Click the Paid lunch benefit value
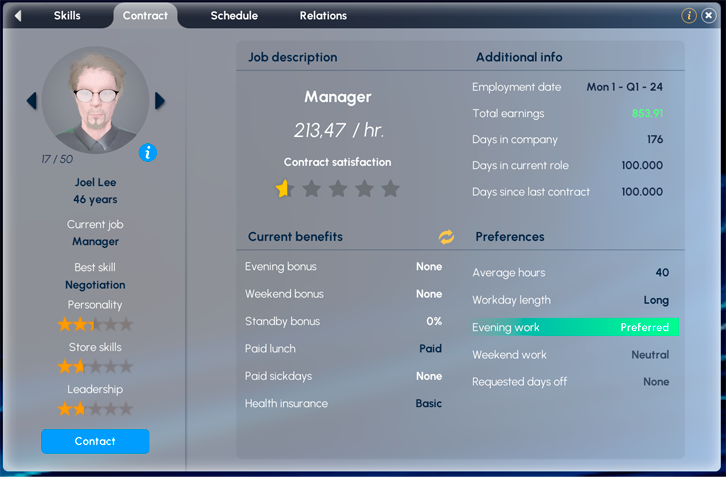Image resolution: width=726 pixels, height=477 pixels. point(430,349)
